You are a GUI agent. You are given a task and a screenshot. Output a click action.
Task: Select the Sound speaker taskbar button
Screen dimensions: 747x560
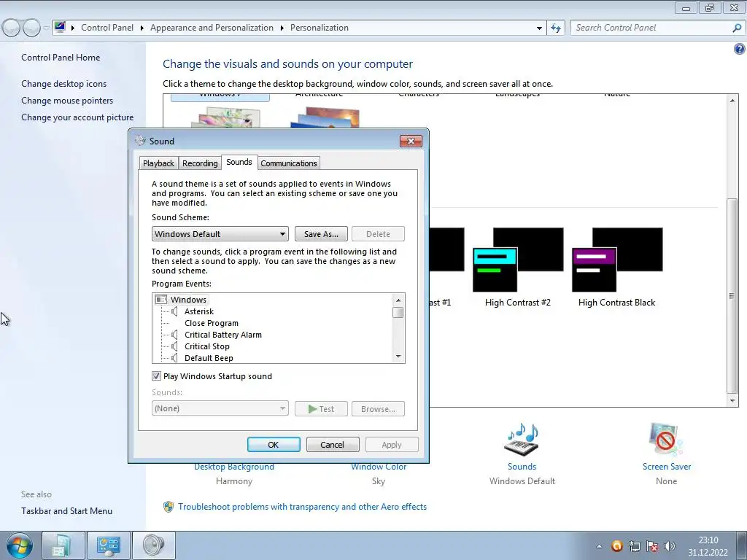(x=153, y=545)
